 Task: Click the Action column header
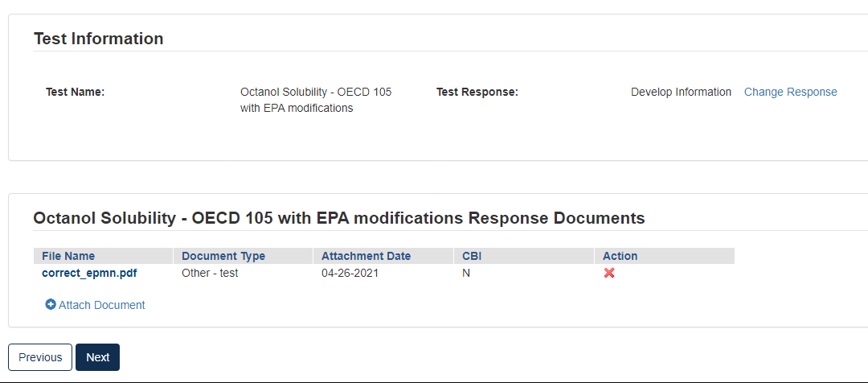tap(620, 256)
